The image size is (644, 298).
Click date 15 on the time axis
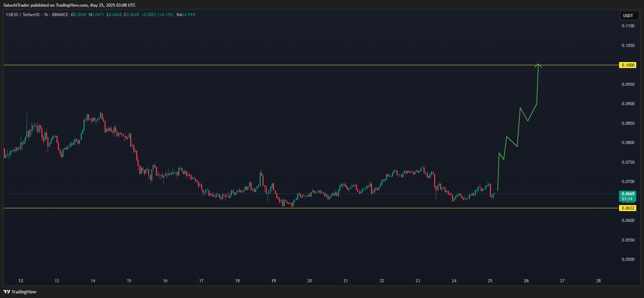click(129, 281)
